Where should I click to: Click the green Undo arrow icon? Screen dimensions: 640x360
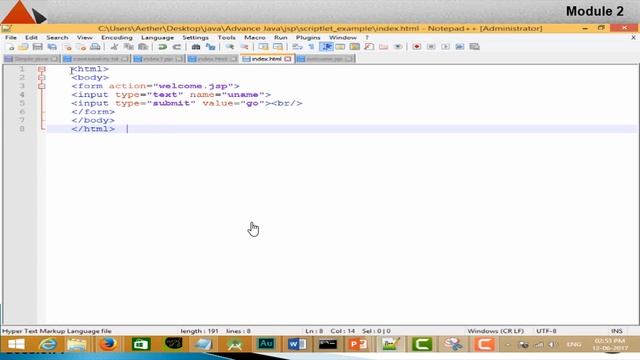tap(162, 47)
